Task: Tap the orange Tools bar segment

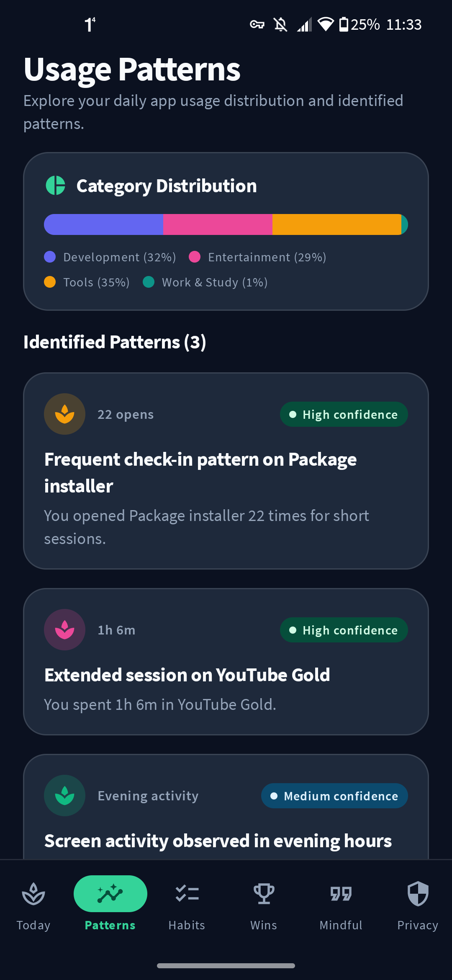Action: tap(336, 224)
